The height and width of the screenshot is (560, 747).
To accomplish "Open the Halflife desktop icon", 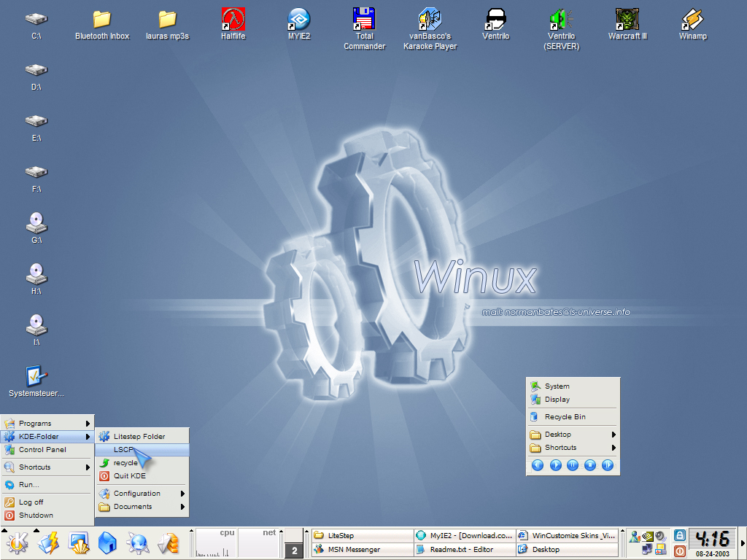I will point(232,19).
